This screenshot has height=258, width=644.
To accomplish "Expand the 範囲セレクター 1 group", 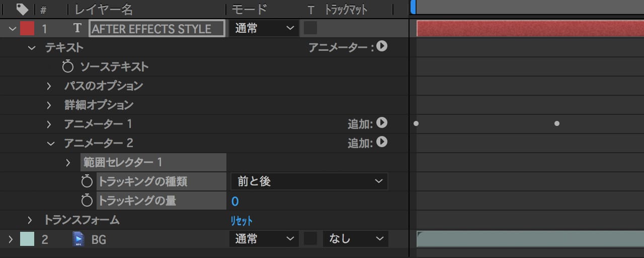I will 68,162.
